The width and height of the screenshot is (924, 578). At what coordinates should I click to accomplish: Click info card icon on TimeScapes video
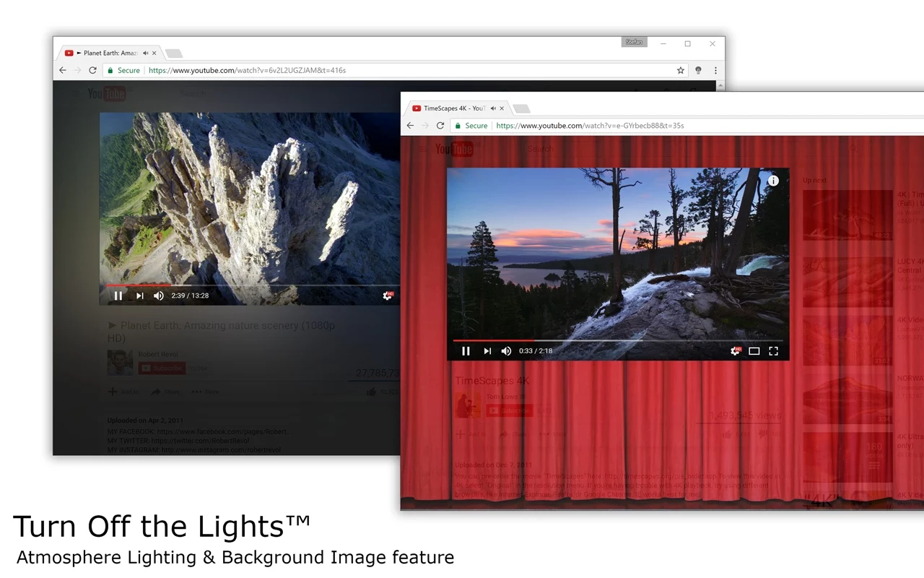[x=773, y=181]
